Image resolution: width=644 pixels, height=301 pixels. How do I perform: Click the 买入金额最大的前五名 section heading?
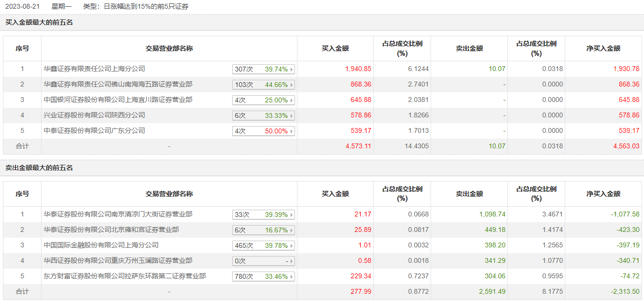(39, 22)
